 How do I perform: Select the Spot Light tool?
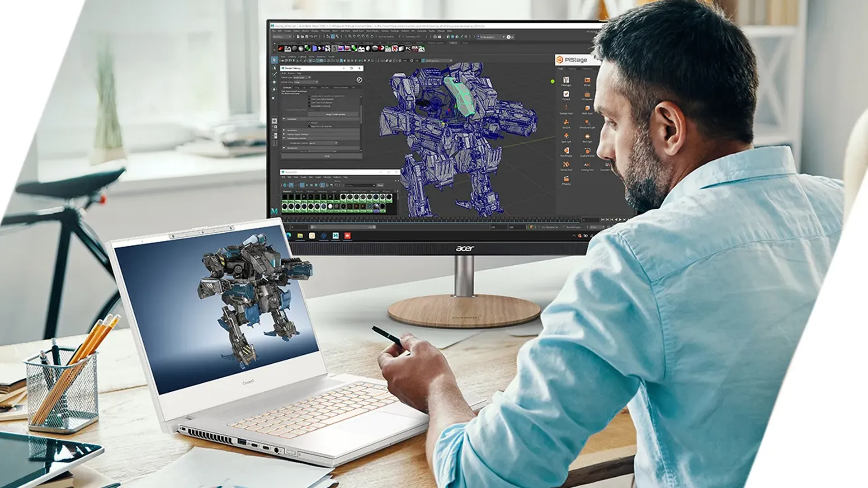[566, 136]
